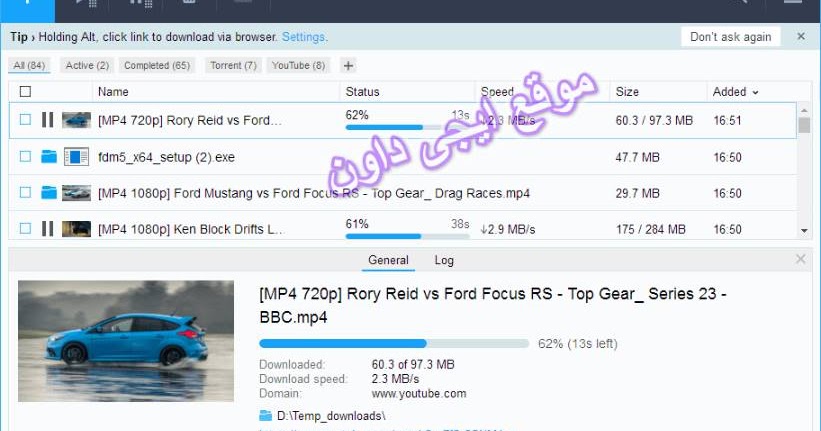Select the fdm5_x64_setup (2).exe file name
The width and height of the screenshot is (821, 431).
click(x=166, y=157)
